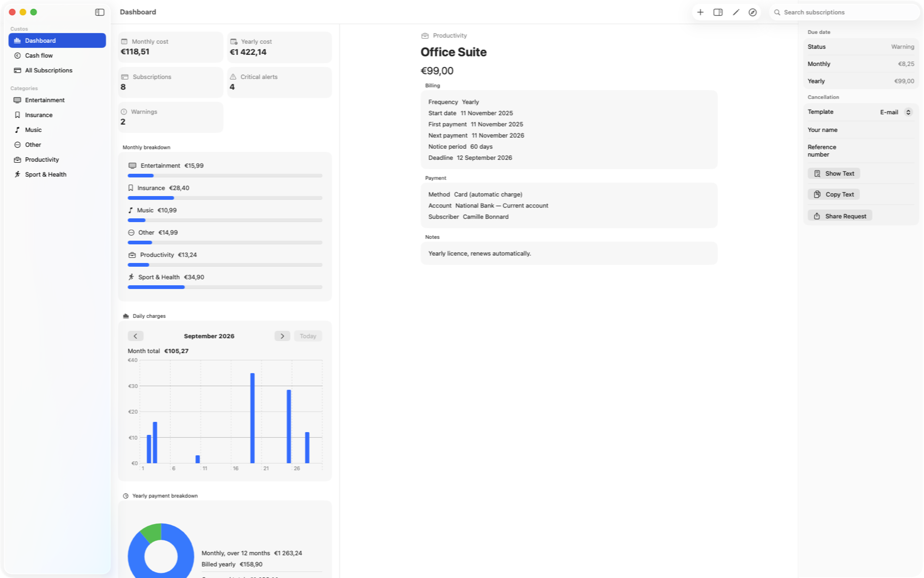Click the Status Warning row
The height and width of the screenshot is (578, 924).
coord(860,47)
